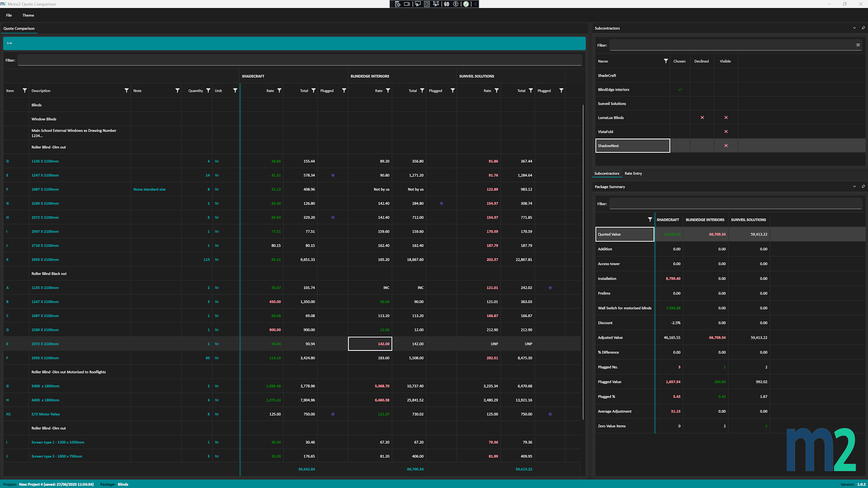
Task: Click the main quote comparison Filter field
Action: point(299,60)
